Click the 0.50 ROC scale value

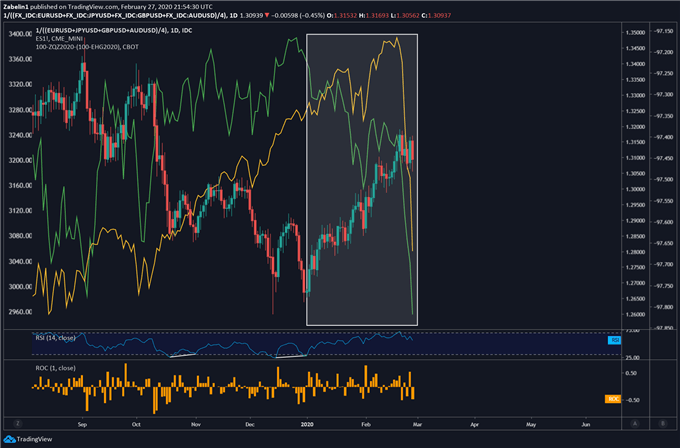tap(631, 373)
